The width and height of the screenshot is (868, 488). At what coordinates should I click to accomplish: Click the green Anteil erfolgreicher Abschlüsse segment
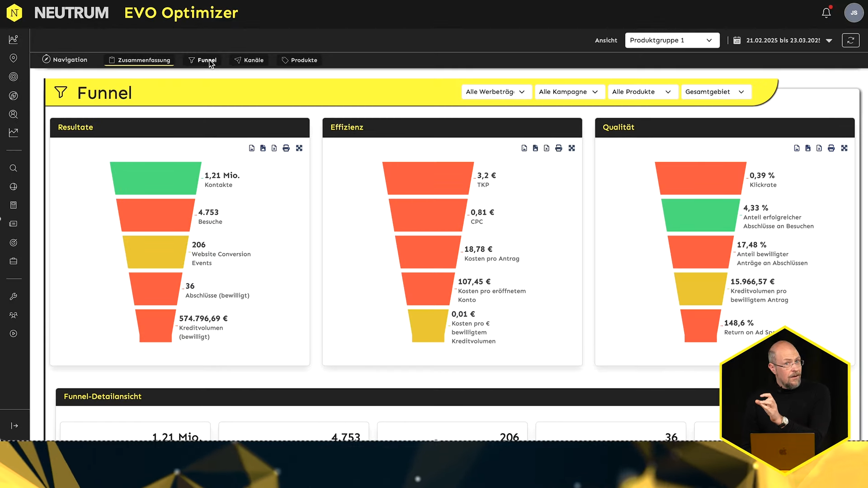click(701, 215)
